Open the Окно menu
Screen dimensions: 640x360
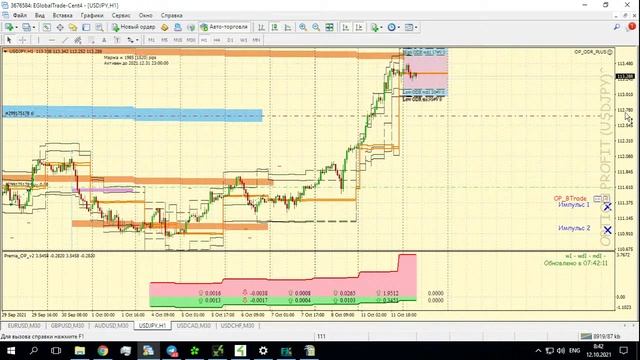pos(145,16)
